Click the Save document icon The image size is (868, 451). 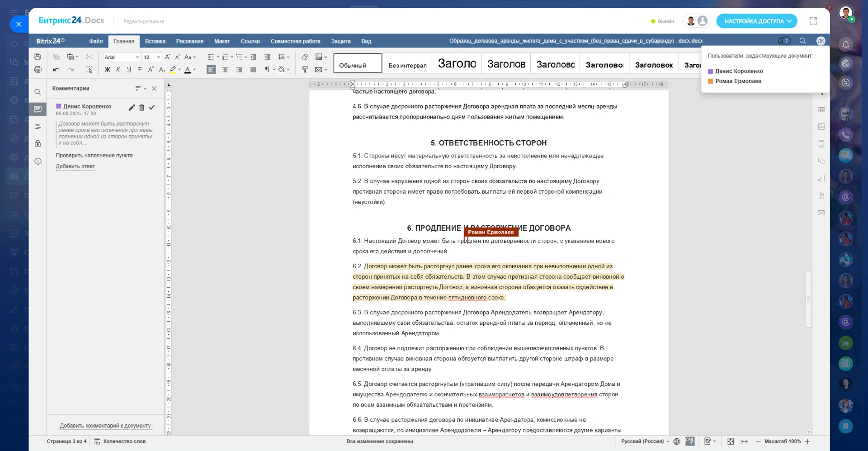coord(38,57)
